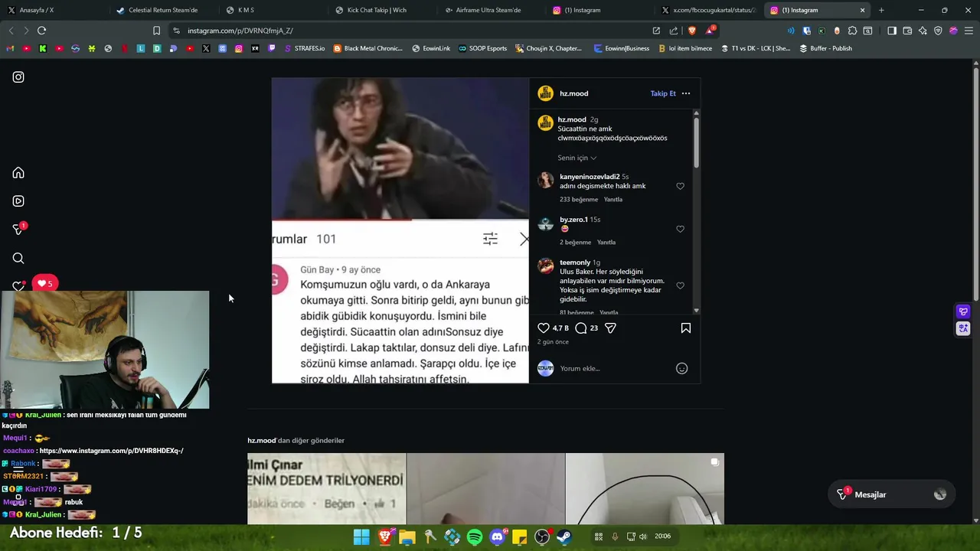The height and width of the screenshot is (551, 980).
Task: Go to Instagram Home in sidebar
Action: tap(18, 173)
